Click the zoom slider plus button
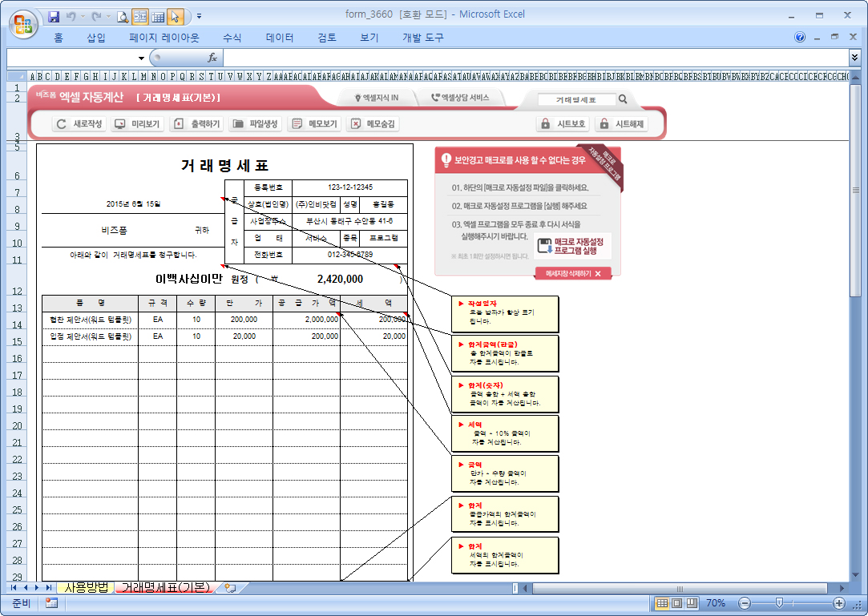The image size is (868, 616). pos(839,603)
